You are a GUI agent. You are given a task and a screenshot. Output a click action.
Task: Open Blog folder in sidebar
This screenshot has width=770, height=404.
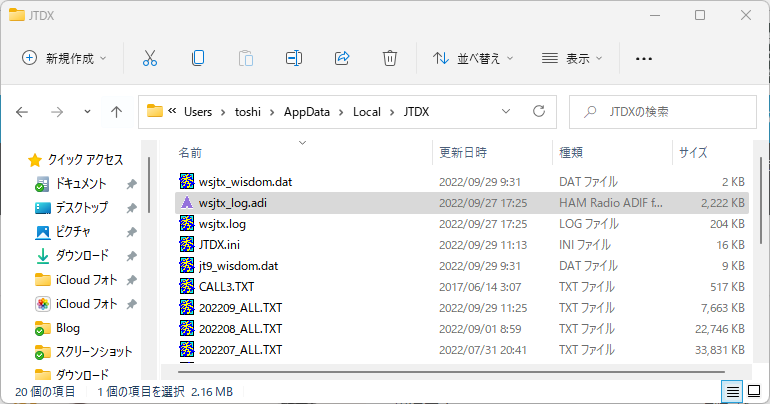pyautogui.click(x=68, y=328)
